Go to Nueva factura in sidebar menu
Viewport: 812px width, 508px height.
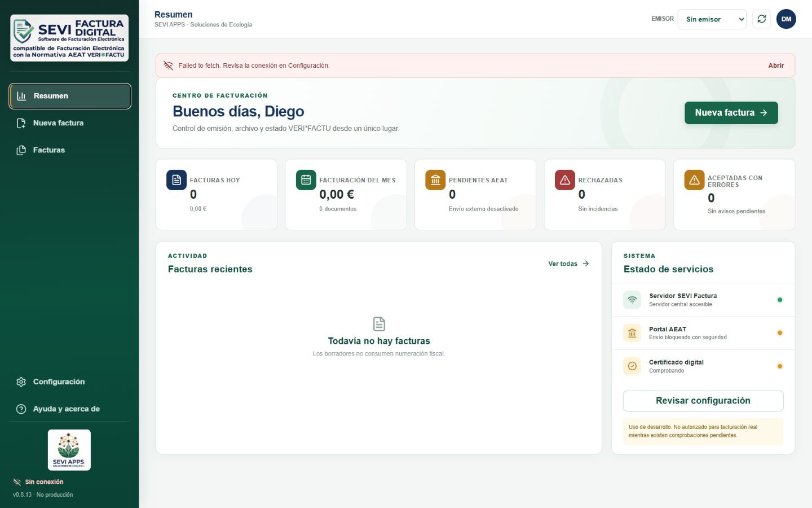[x=70, y=123]
